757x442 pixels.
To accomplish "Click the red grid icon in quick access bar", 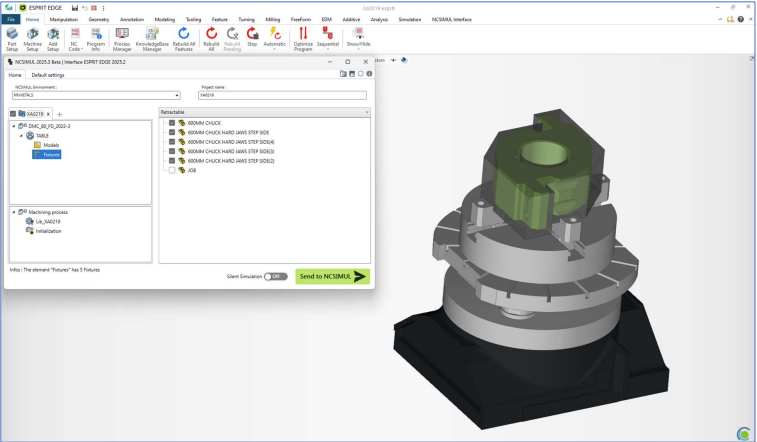I will [x=94, y=8].
